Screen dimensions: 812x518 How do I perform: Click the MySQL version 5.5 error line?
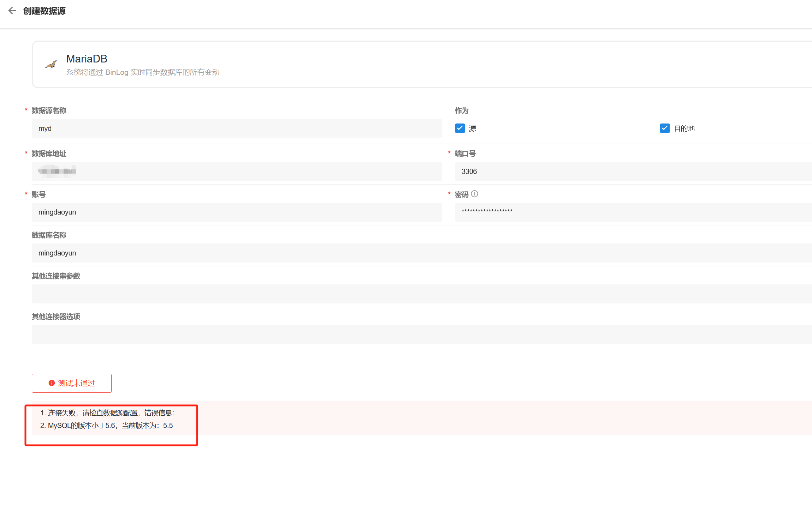(x=107, y=426)
